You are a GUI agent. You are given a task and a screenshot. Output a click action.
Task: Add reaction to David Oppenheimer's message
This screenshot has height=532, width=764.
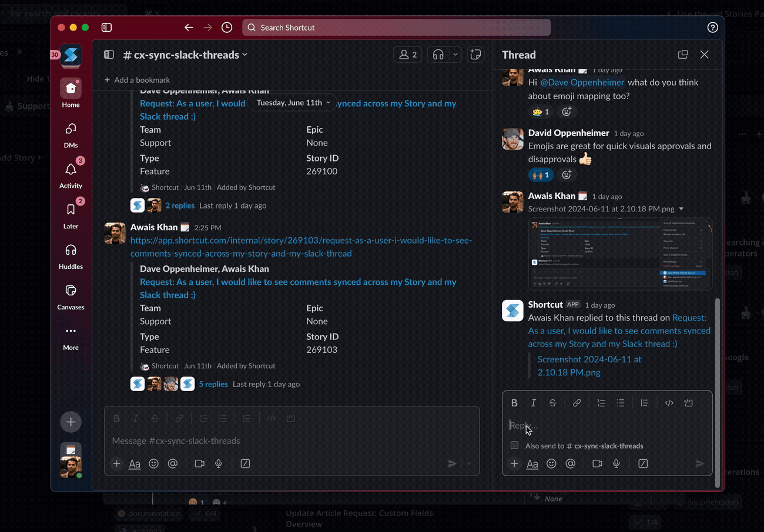(x=567, y=174)
